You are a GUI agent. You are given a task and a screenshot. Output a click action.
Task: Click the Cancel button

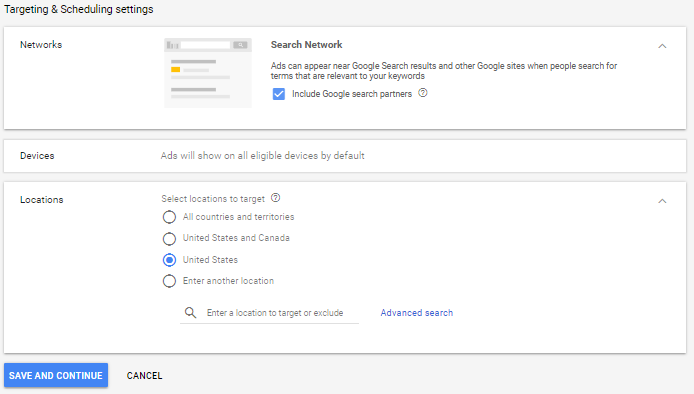pos(144,375)
